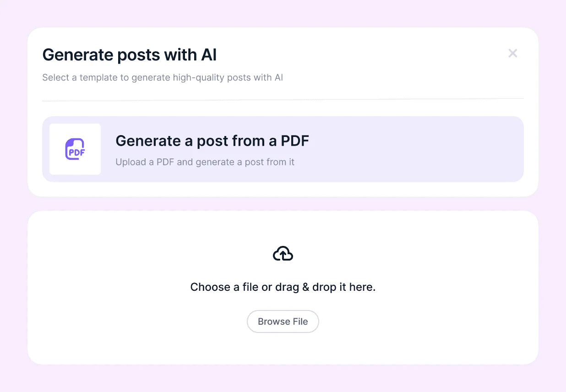Tap the white square containing the PDF icon

pos(75,149)
